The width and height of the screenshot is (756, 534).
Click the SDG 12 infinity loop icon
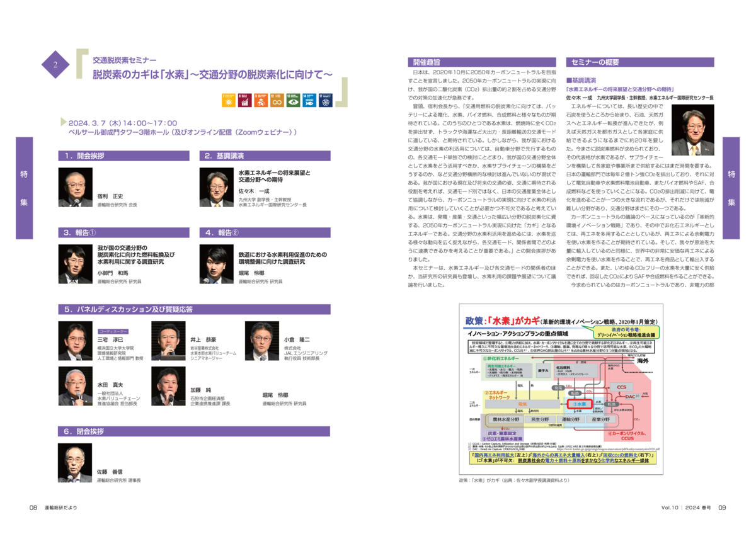point(277,99)
